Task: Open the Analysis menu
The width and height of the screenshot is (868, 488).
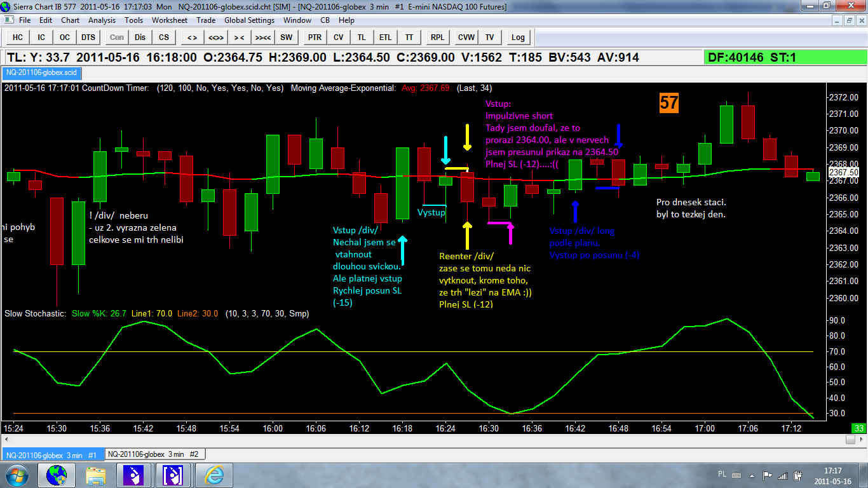Action: tap(102, 20)
